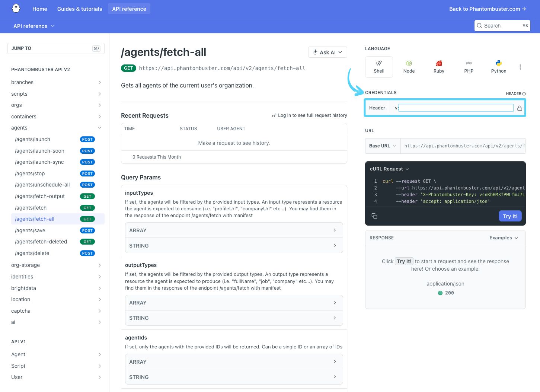The width and height of the screenshot is (540, 392).
Task: Expand outputTypes STRING option
Action: pyautogui.click(x=234, y=318)
